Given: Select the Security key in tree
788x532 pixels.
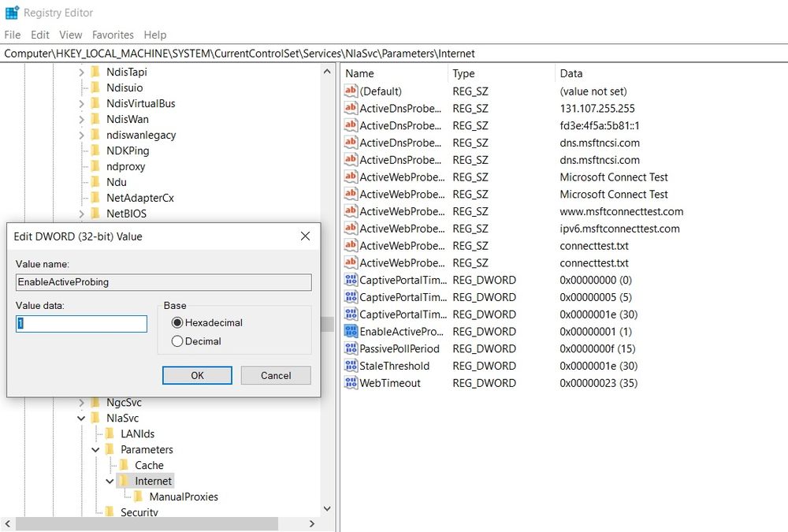Looking at the screenshot, I should point(139,512).
